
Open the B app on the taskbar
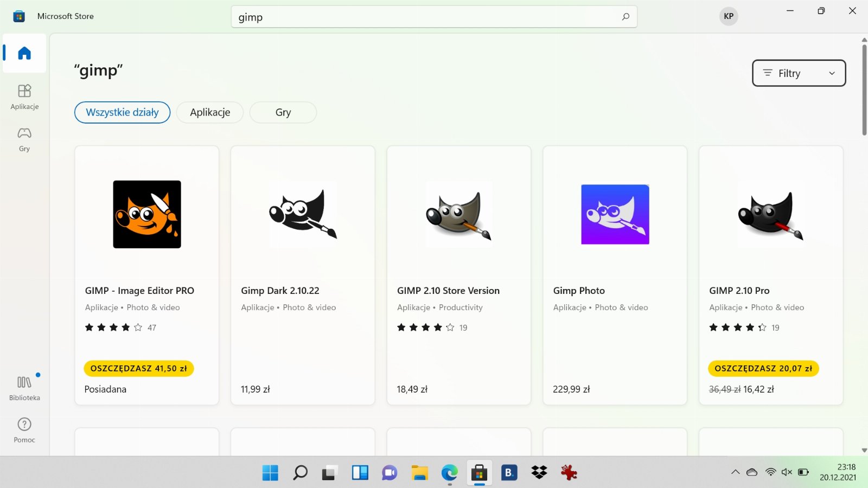509,473
